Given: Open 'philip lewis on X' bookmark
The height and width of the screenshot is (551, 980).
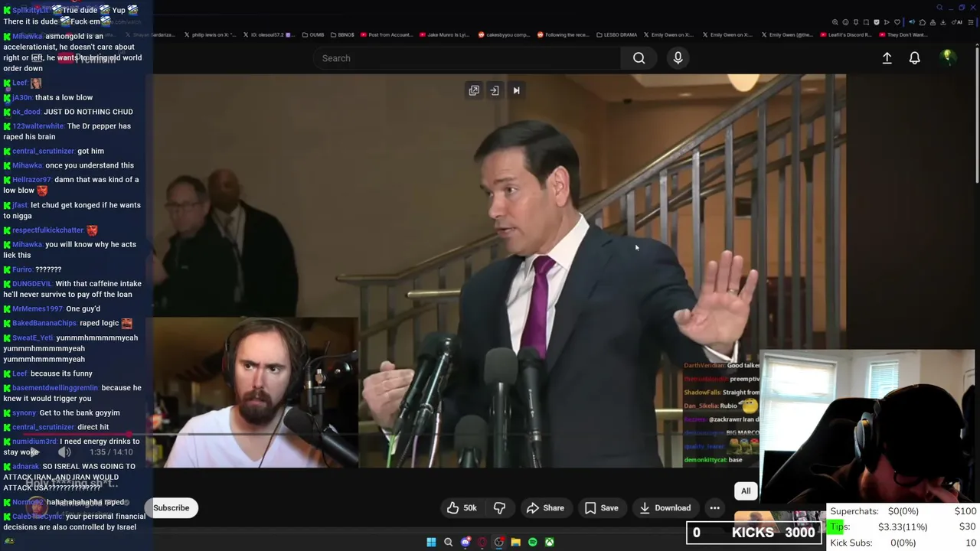Looking at the screenshot, I should tap(210, 34).
